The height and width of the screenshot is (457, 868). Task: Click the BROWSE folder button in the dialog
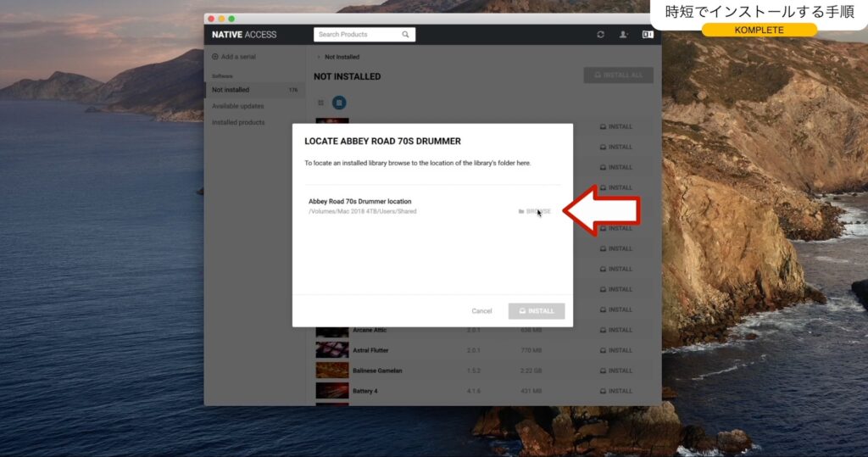[535, 211]
